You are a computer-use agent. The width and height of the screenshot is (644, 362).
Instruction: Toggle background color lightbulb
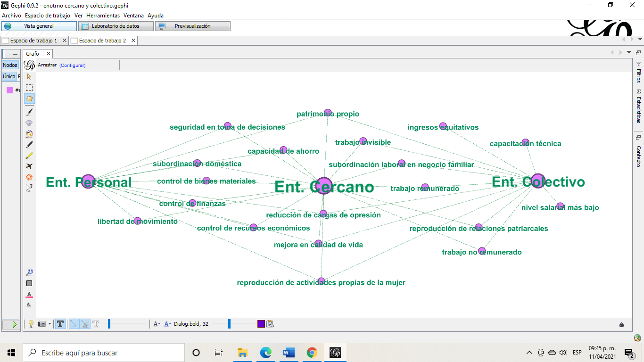tap(31, 324)
